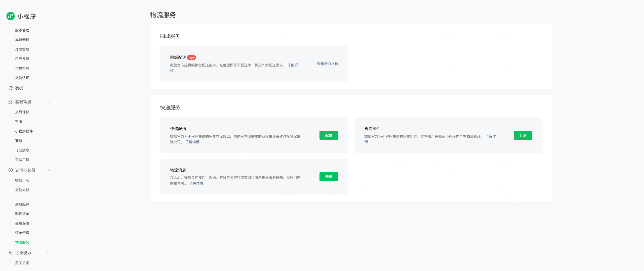Open 交易评价 under 基础功能
The image size is (644, 271).
coord(22,112)
